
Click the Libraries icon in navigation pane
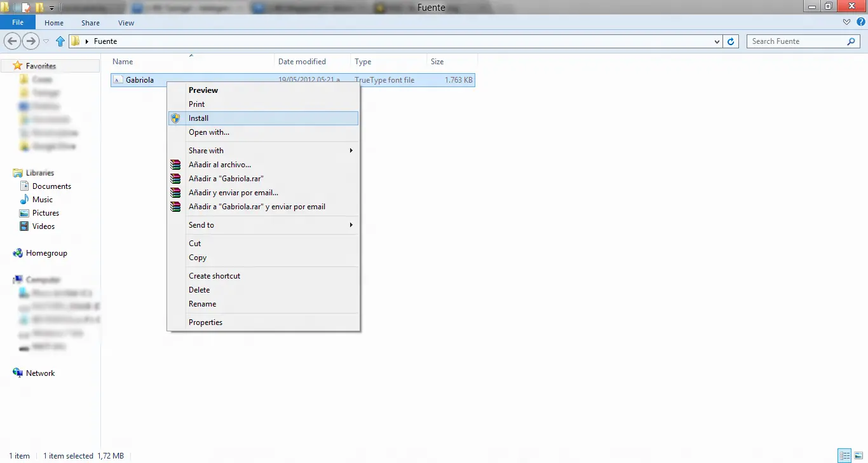click(x=18, y=173)
